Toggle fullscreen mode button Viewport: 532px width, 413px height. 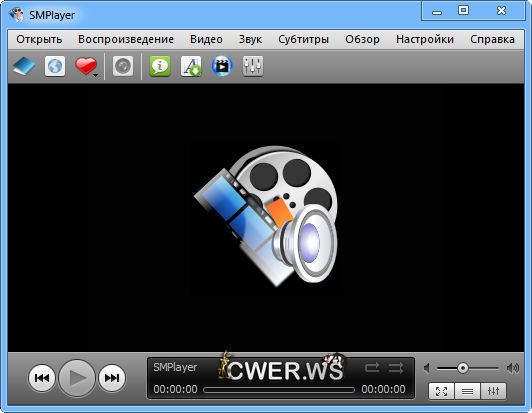[441, 392]
